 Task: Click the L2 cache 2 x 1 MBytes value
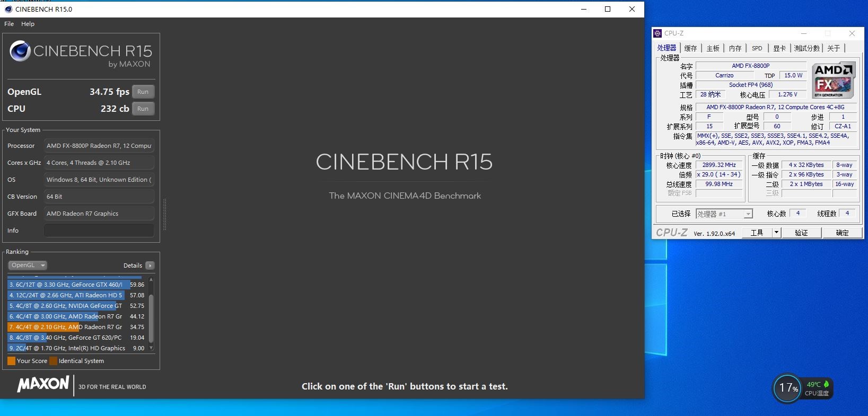pyautogui.click(x=806, y=184)
